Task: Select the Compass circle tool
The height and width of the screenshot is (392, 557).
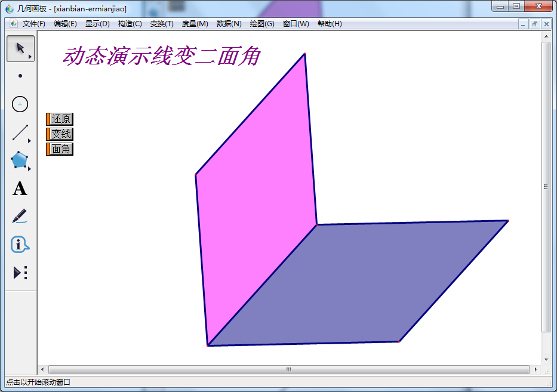Action: point(20,104)
